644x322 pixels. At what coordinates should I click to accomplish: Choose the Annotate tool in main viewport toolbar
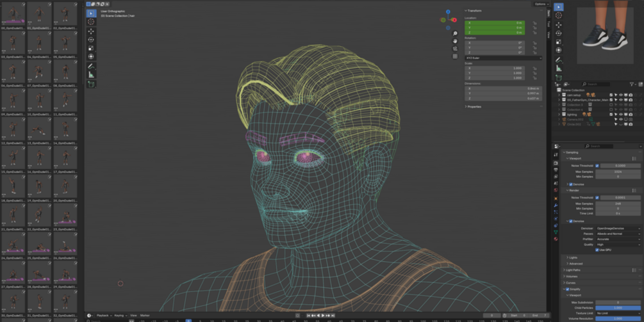click(x=91, y=66)
